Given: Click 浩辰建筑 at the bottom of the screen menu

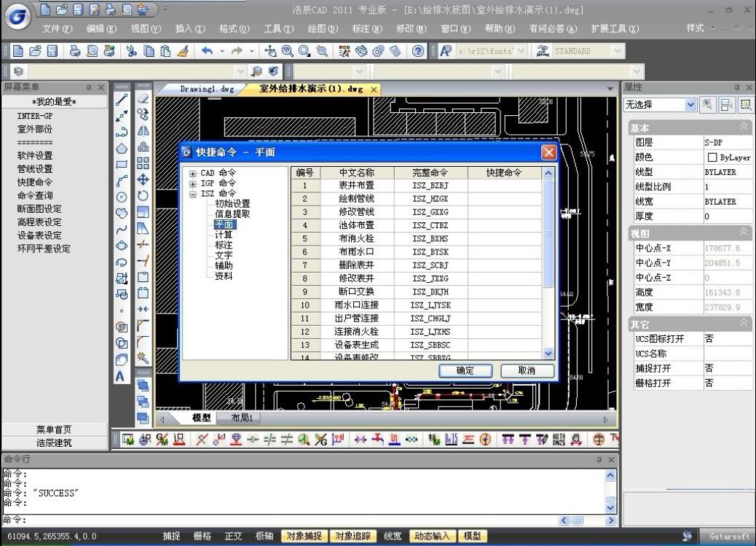Looking at the screenshot, I should [x=54, y=442].
